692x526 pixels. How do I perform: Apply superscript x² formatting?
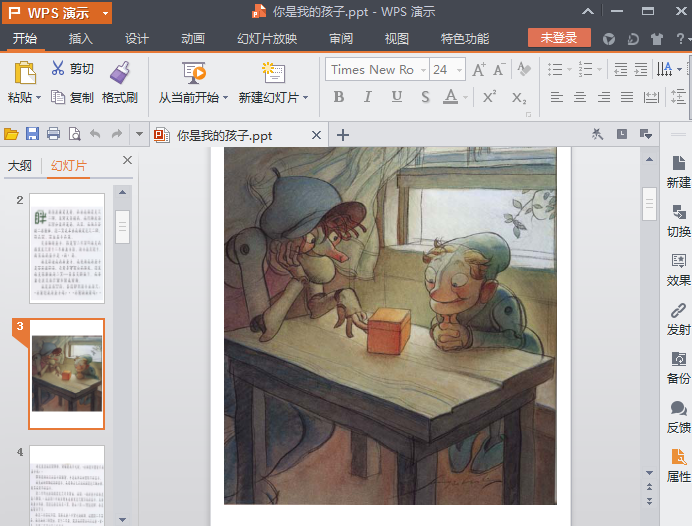point(489,96)
